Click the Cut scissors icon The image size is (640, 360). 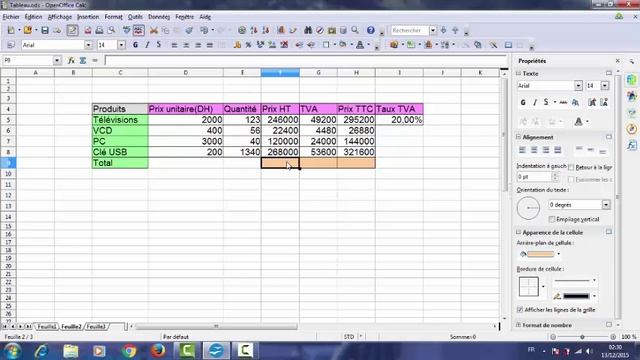click(153, 30)
